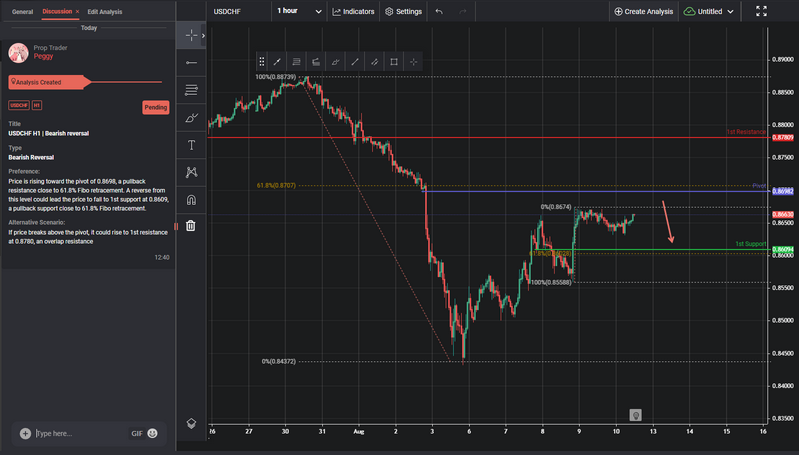Click the message timestamp 12:40
This screenshot has width=799, height=455.
click(162, 257)
